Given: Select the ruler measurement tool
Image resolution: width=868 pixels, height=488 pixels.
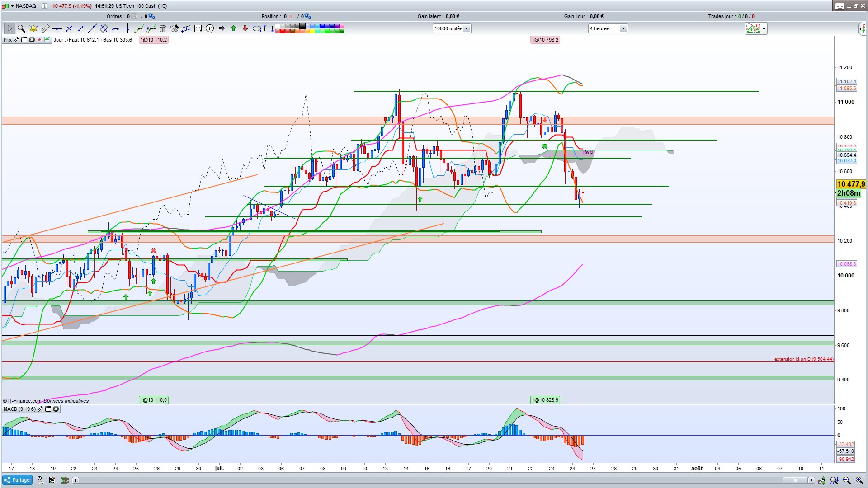Looking at the screenshot, I should click(x=45, y=28).
